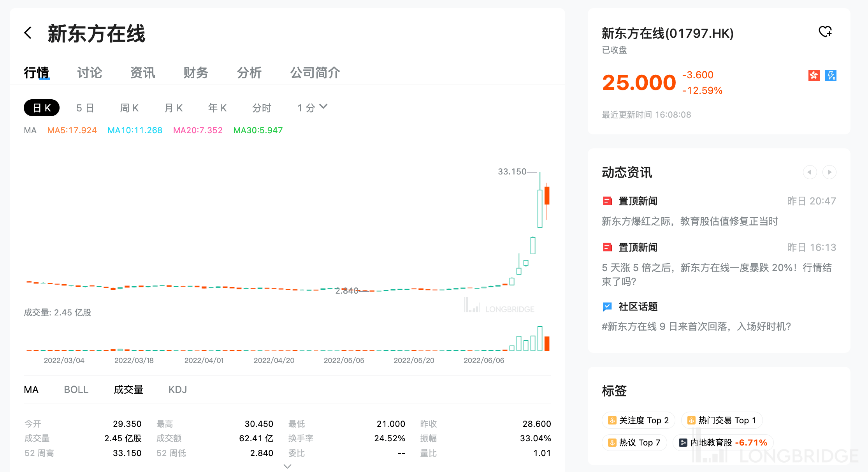The width and height of the screenshot is (868, 472).
Task: Click the 2.840 low price marker
Action: [x=347, y=291]
